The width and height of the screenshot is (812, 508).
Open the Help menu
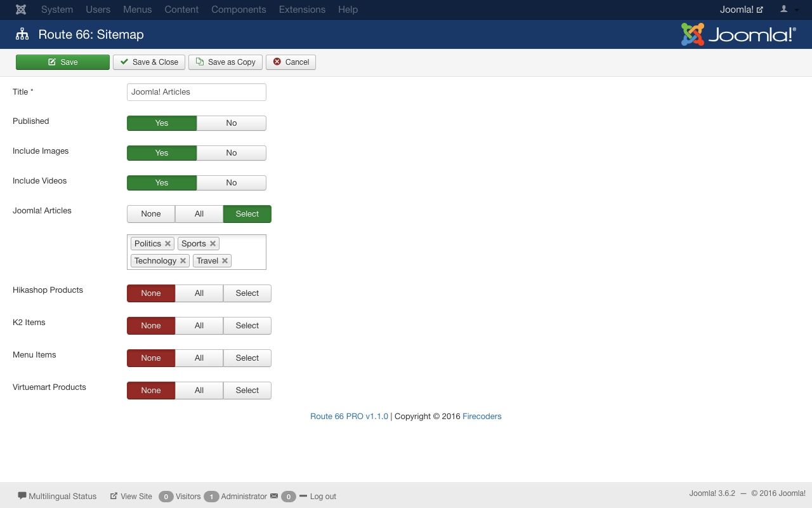click(348, 10)
